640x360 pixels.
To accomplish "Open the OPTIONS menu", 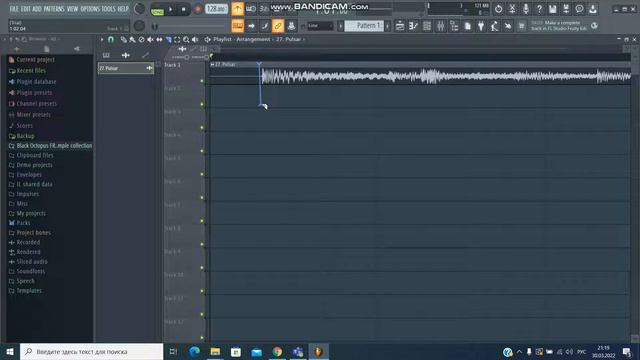I will coord(90,9).
